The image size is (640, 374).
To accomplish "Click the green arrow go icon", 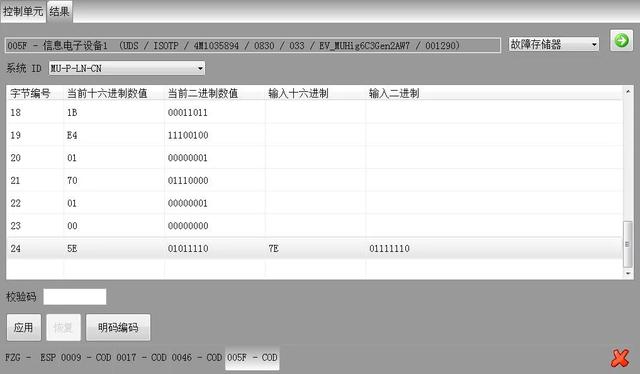I will point(621,40).
